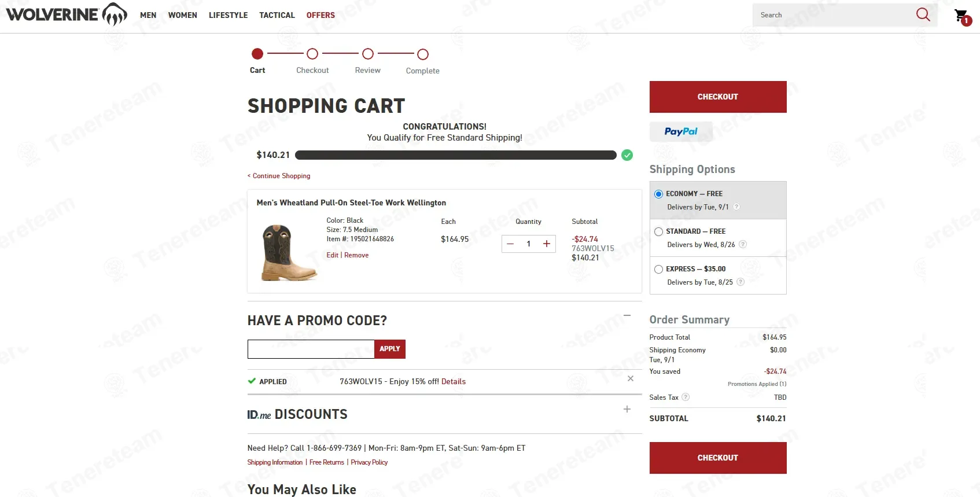The height and width of the screenshot is (497, 980).
Task: Click the Color: Black text
Action: (x=345, y=220)
